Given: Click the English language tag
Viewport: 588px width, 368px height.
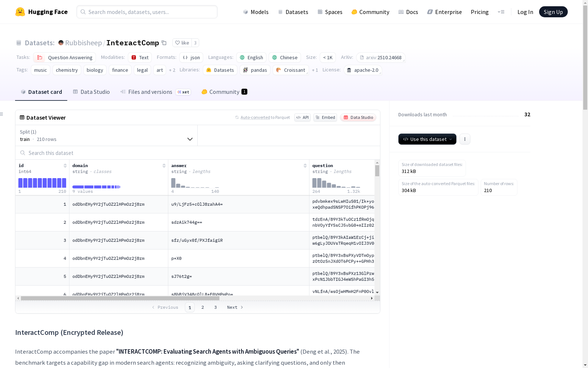Looking at the screenshot, I should pos(251,57).
